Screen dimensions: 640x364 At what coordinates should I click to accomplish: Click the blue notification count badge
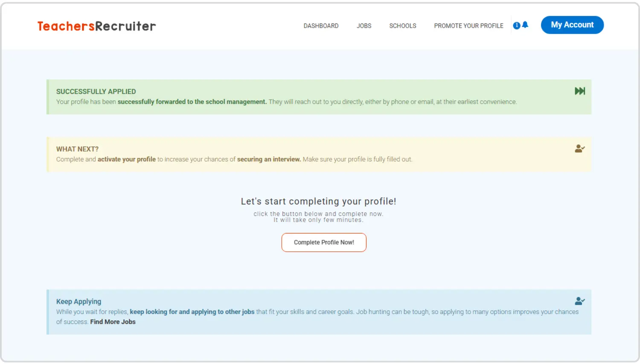pos(516,26)
